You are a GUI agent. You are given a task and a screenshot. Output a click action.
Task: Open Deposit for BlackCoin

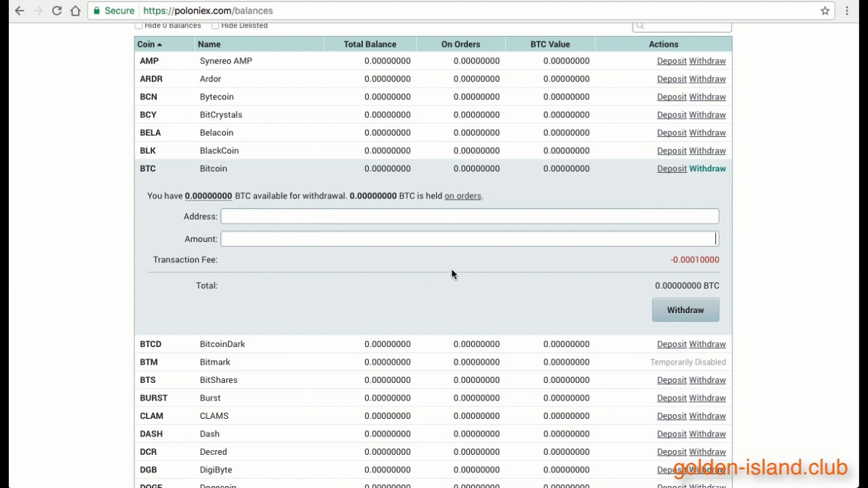672,150
